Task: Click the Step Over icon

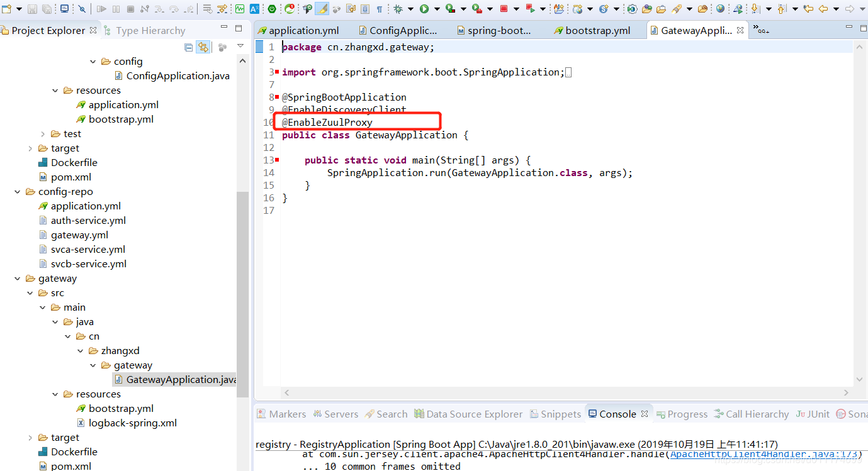Action: point(174,9)
